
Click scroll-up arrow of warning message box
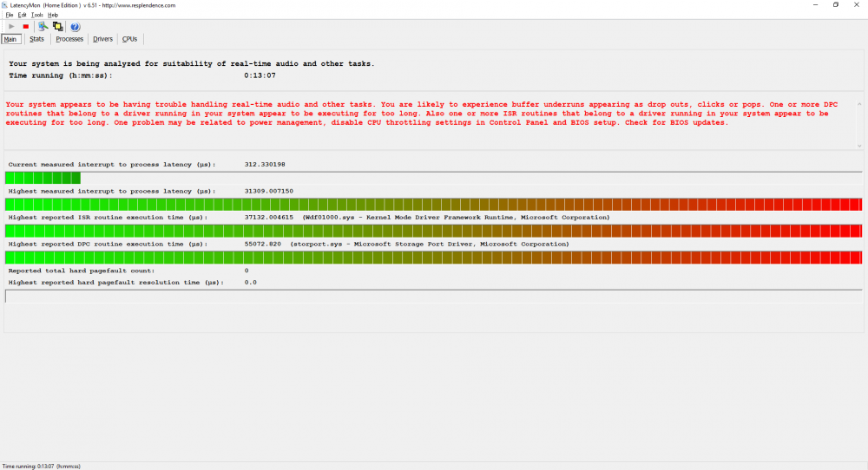(x=859, y=104)
